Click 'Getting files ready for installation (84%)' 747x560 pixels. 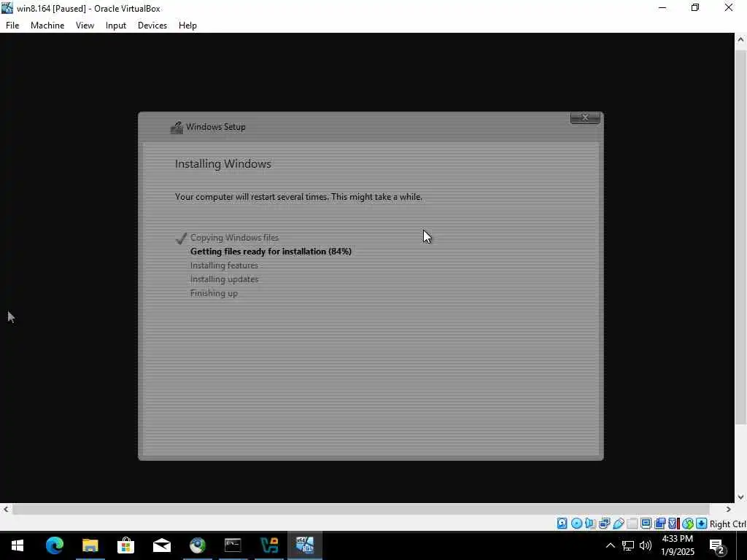[271, 252]
